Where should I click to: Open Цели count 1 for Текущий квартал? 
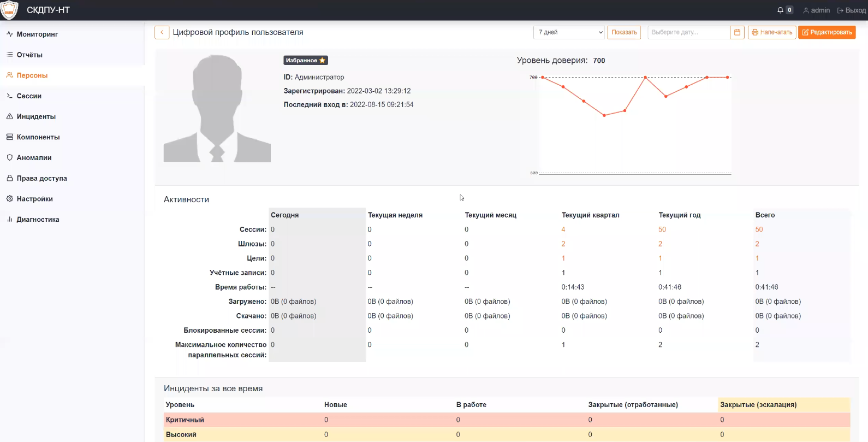(563, 258)
